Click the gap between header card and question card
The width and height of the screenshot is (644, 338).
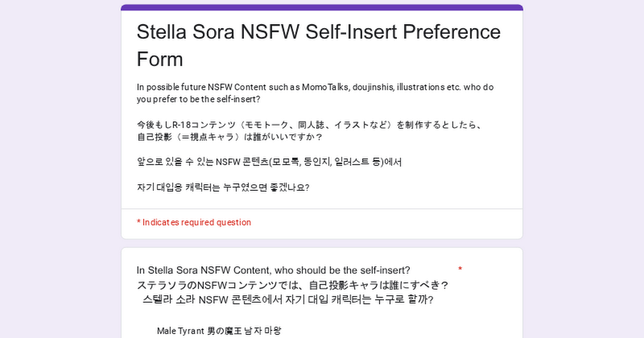[x=322, y=243]
